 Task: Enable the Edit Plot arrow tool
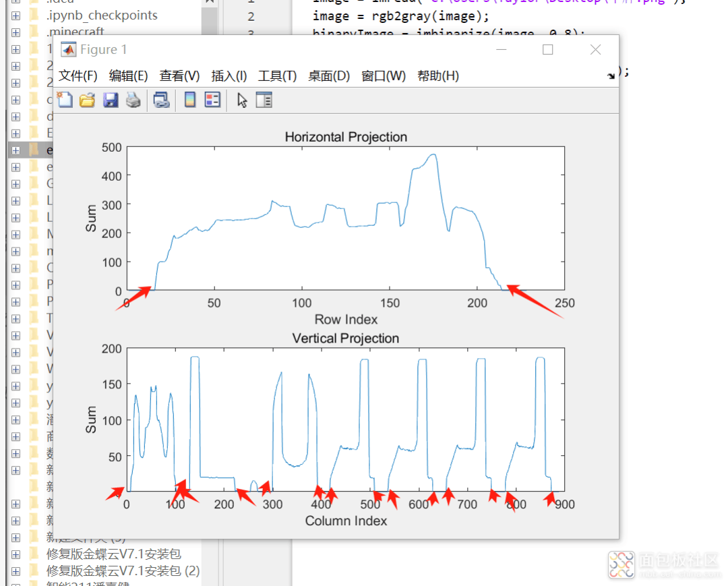tap(242, 100)
